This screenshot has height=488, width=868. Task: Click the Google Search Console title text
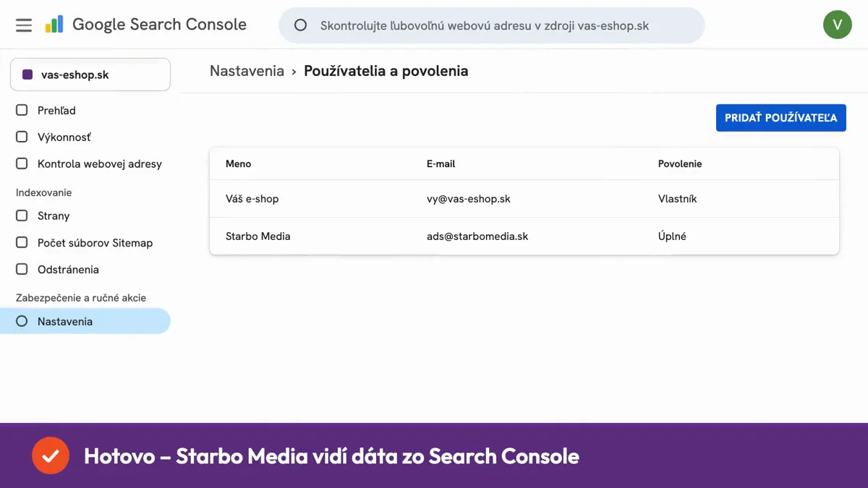pos(160,25)
